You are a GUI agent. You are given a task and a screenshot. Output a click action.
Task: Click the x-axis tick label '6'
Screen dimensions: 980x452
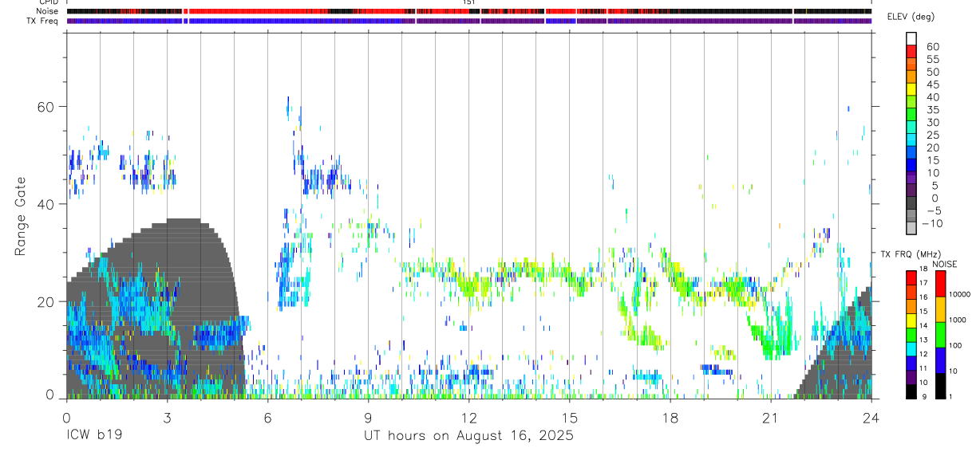pyautogui.click(x=267, y=418)
